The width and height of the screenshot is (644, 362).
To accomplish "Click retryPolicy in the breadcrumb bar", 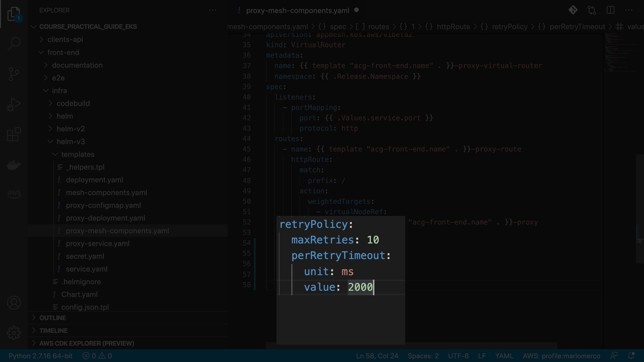I will (509, 27).
